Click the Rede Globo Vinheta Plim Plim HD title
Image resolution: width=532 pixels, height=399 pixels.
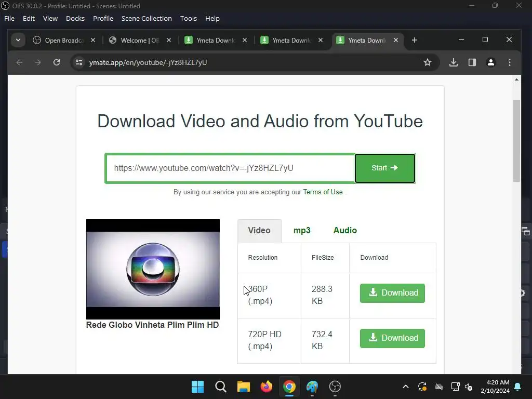point(152,325)
